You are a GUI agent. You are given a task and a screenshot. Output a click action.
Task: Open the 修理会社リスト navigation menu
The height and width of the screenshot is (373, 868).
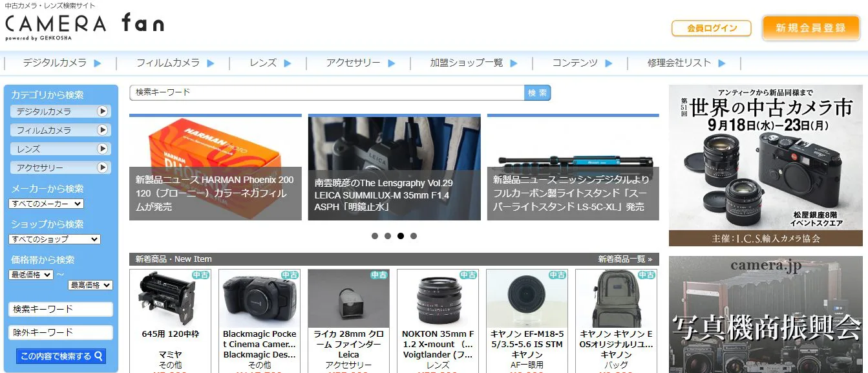686,63
